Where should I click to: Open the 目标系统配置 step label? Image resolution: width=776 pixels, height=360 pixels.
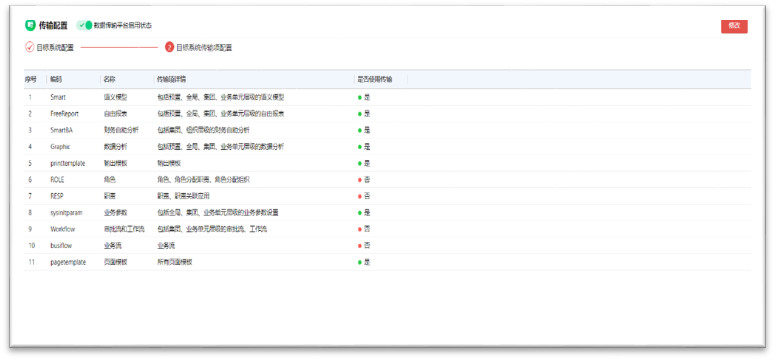55,48
